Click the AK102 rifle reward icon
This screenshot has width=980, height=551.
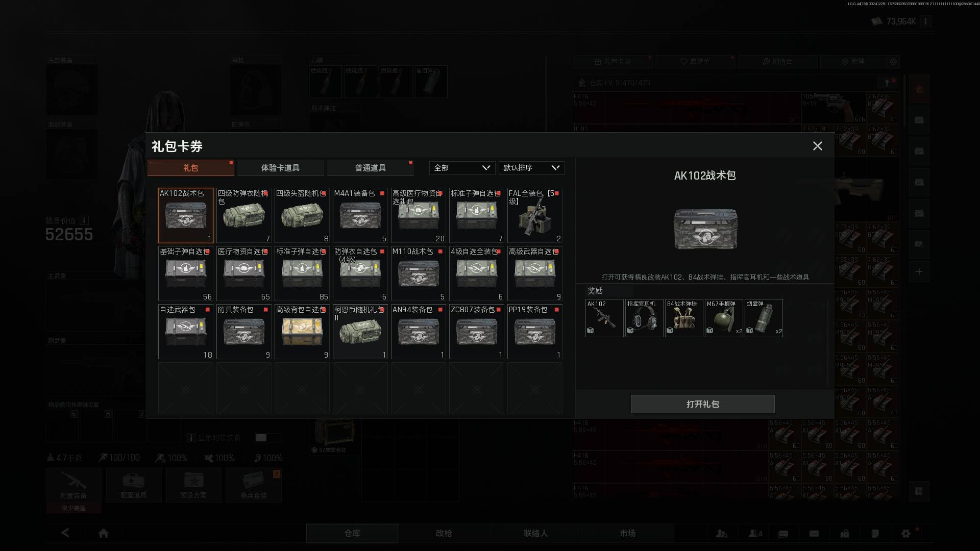coord(604,318)
